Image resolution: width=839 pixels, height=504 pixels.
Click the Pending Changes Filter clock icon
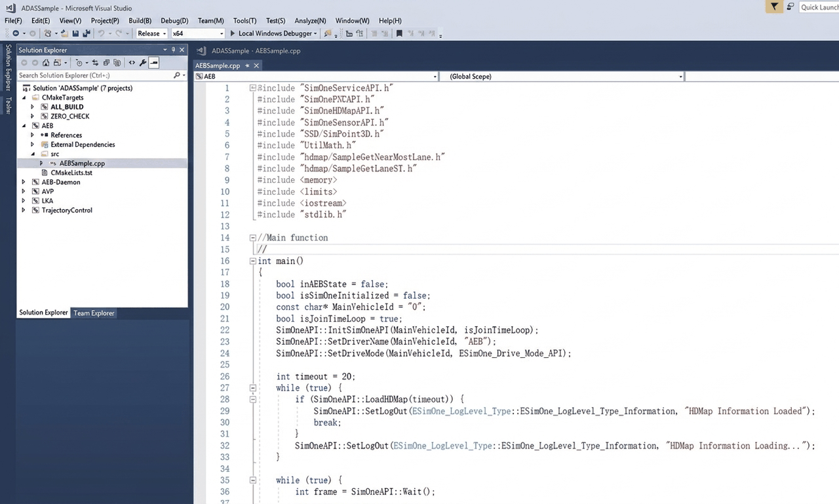pos(79,63)
